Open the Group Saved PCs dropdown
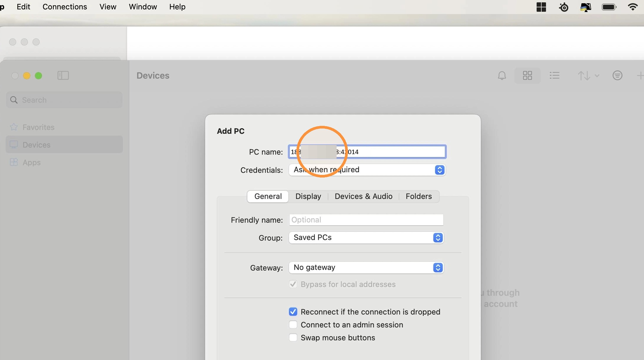This screenshot has height=360, width=644. [x=366, y=237]
